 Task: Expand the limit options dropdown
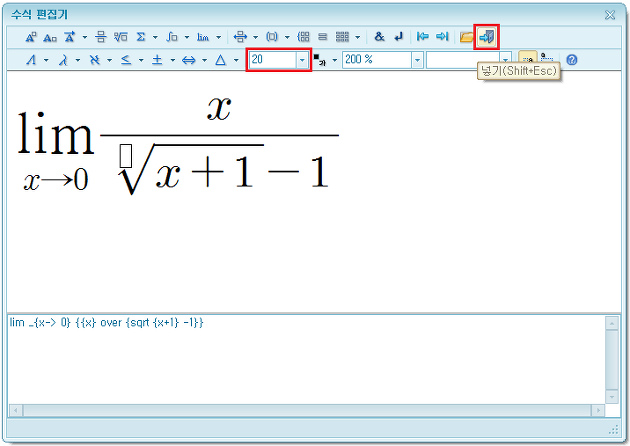coord(219,37)
